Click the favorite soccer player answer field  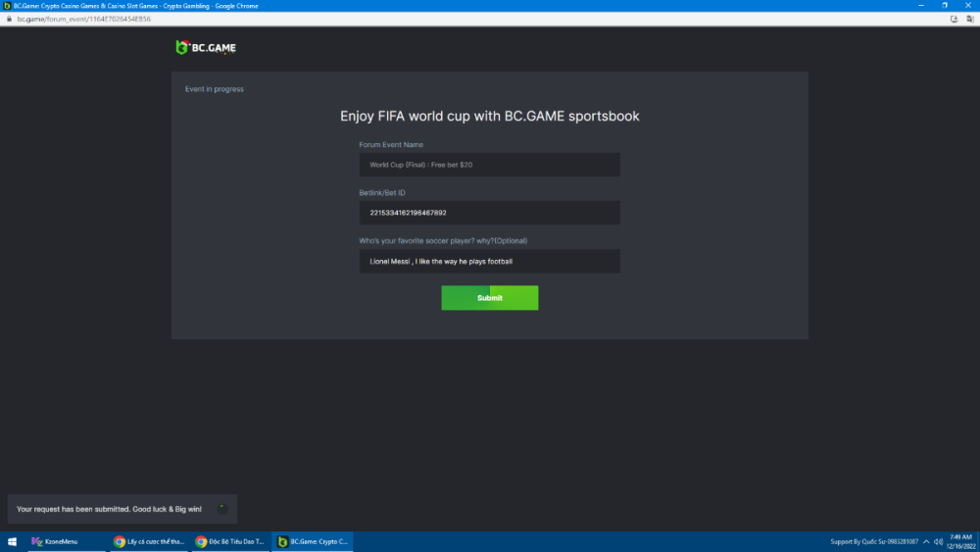click(489, 262)
